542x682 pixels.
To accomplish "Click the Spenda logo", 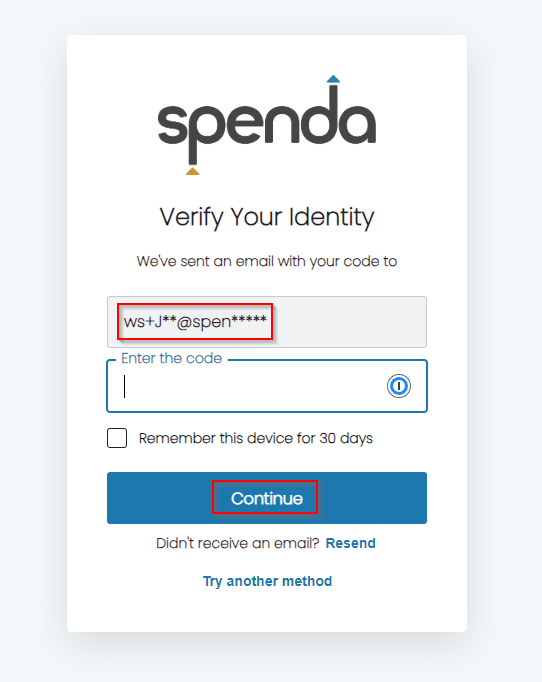I will [267, 125].
